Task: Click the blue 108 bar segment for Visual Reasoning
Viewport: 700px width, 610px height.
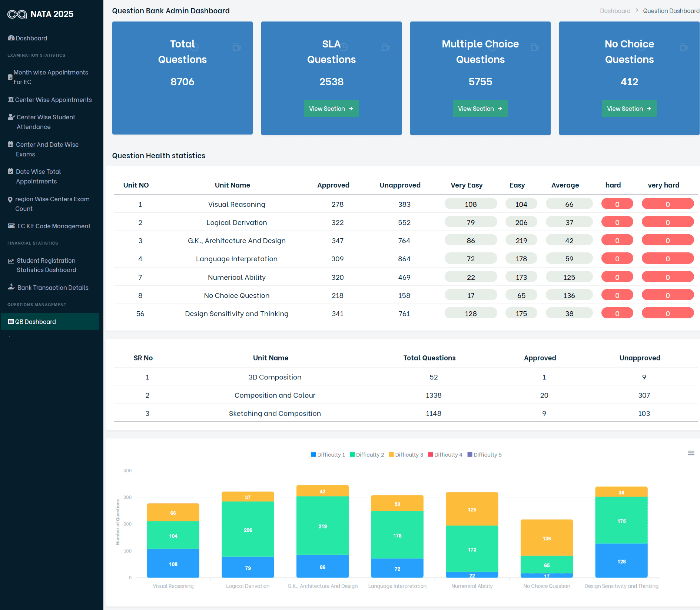Action: (173, 563)
